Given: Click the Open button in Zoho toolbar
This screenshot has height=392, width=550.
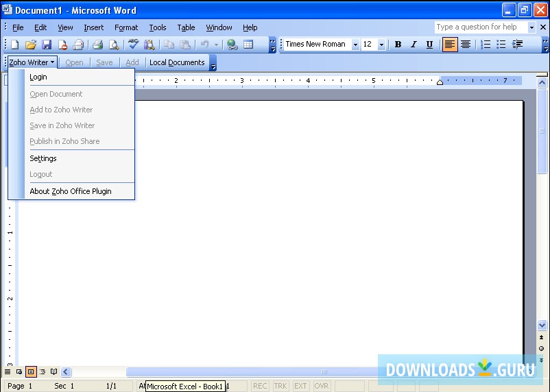Looking at the screenshot, I should click(74, 62).
